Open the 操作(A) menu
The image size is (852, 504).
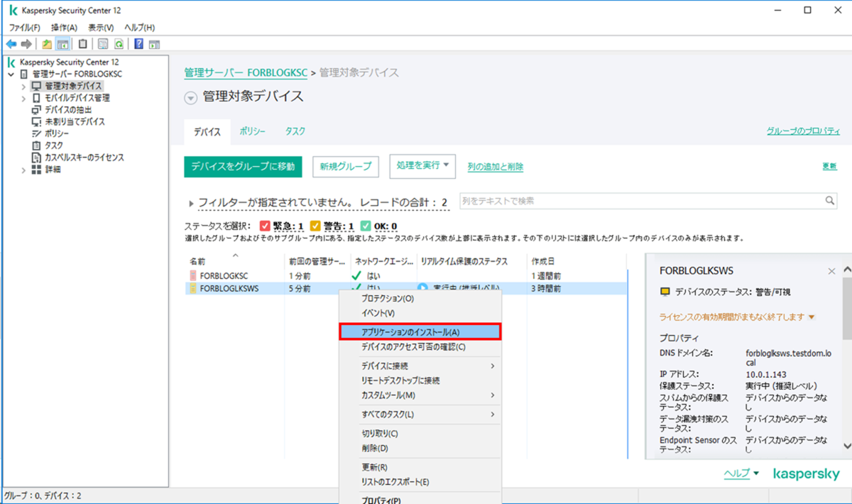point(64,27)
